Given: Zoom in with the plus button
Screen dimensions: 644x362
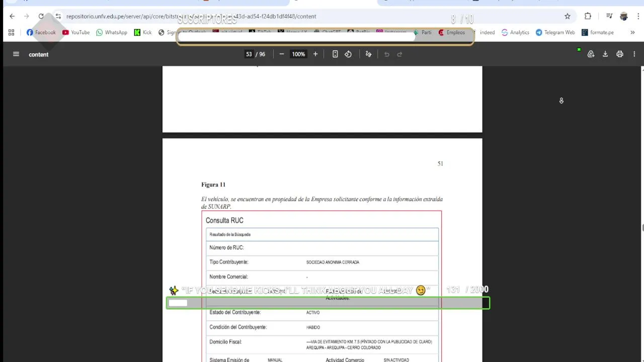Looking at the screenshot, I should pos(315,54).
